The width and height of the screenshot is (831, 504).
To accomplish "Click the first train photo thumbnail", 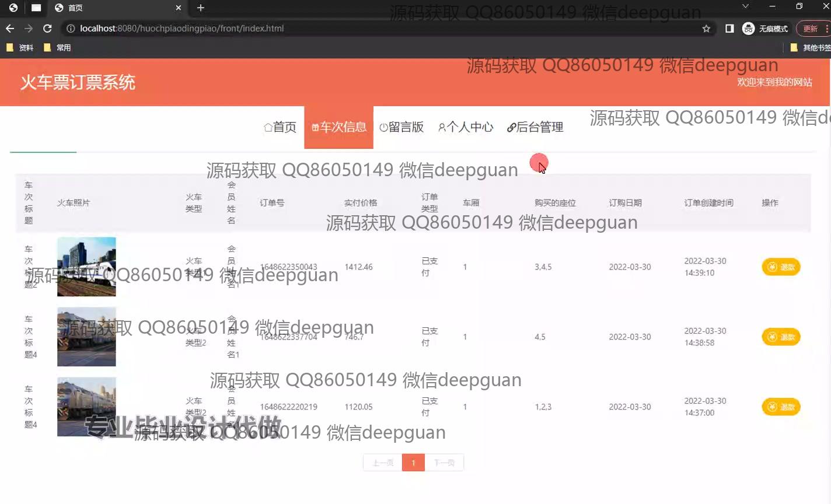I will [x=86, y=267].
